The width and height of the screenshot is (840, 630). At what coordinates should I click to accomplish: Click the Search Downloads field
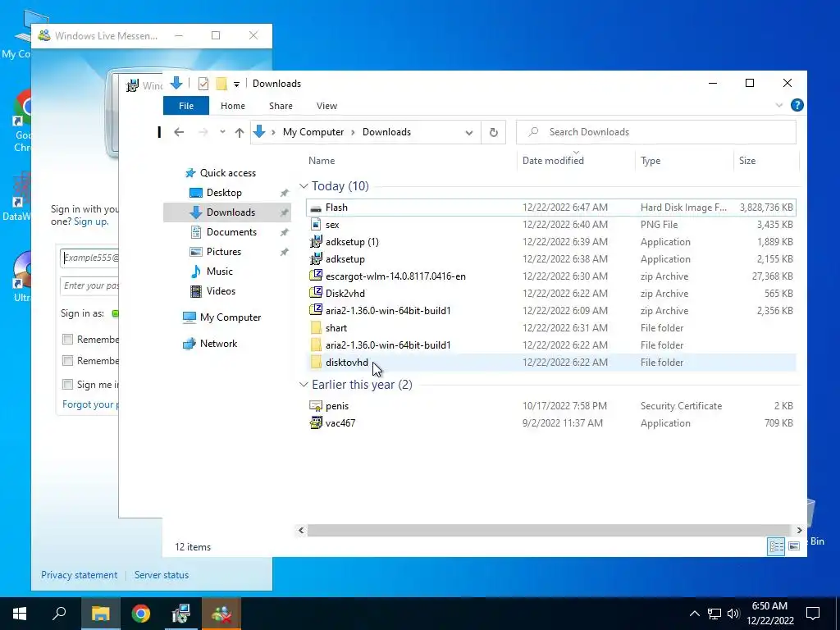[655, 132]
